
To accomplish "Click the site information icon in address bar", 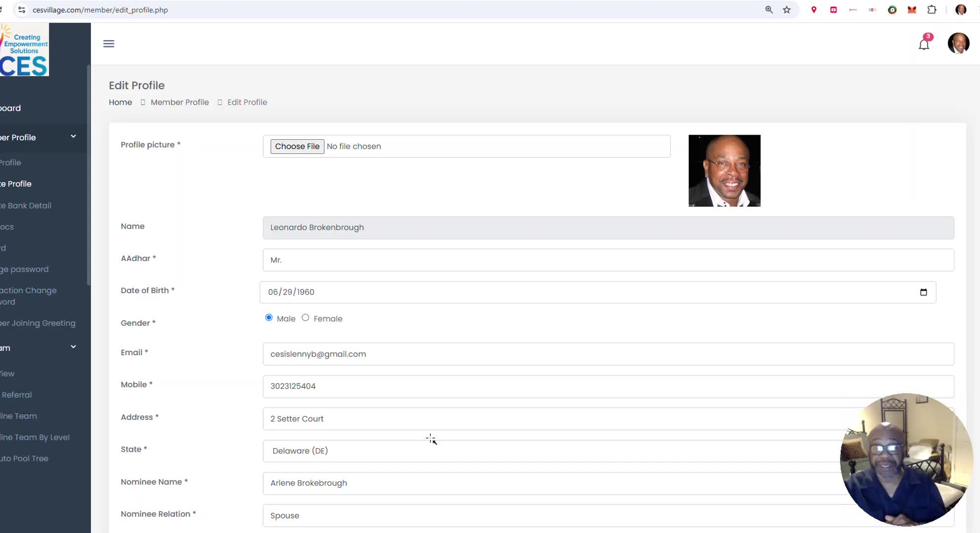I will click(21, 10).
